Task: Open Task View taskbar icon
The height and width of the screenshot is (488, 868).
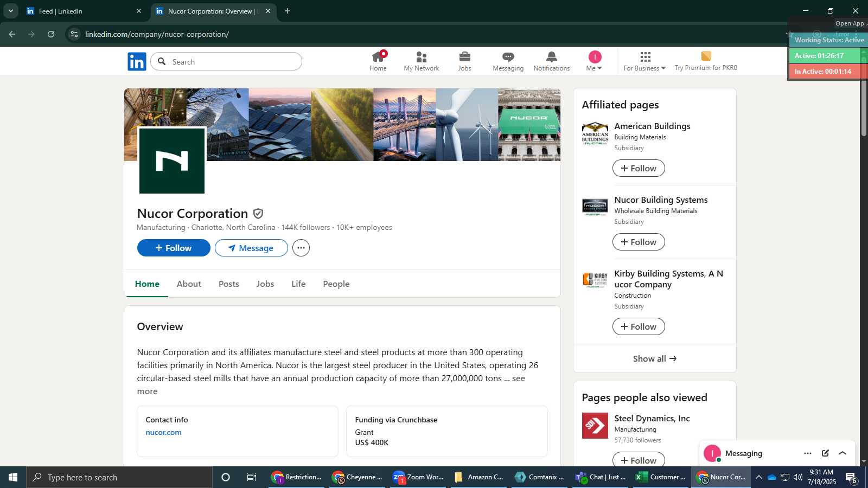Action: pyautogui.click(x=252, y=477)
